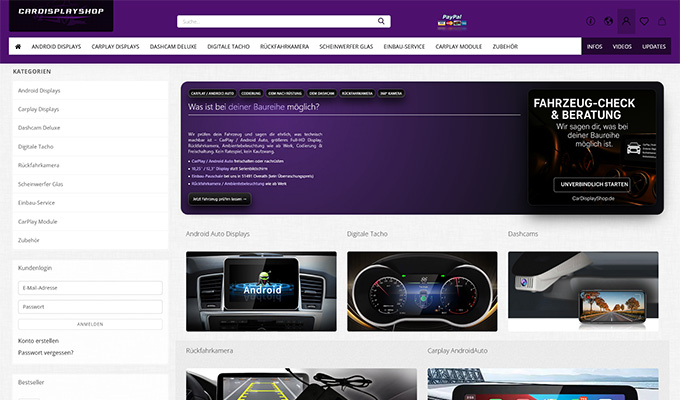Click the globe language icon
The height and width of the screenshot is (400, 680).
pos(609,21)
